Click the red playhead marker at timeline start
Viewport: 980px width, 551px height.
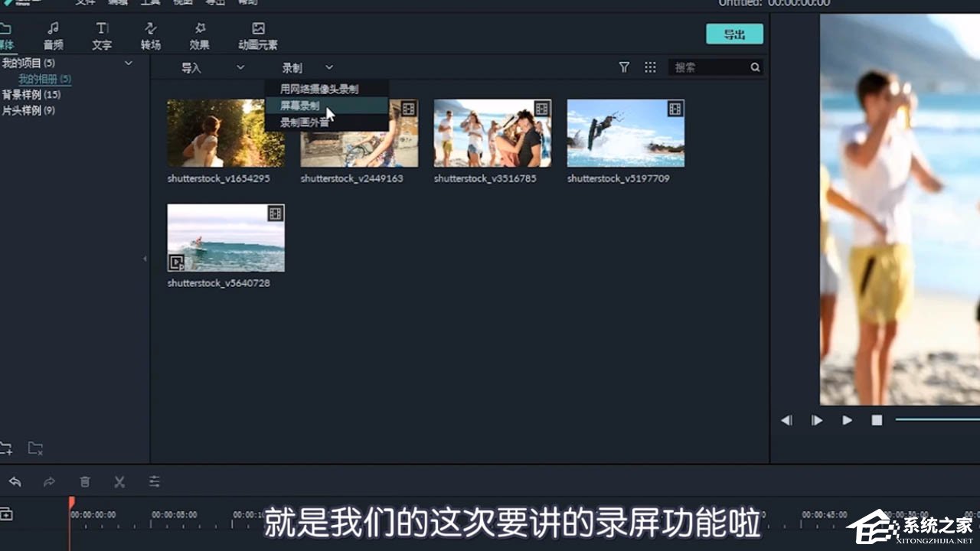(70, 503)
